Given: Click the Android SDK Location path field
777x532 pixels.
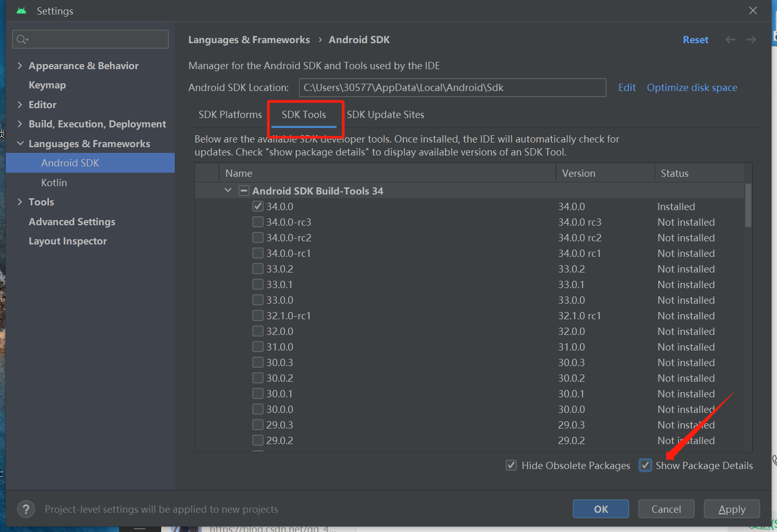Looking at the screenshot, I should point(452,87).
